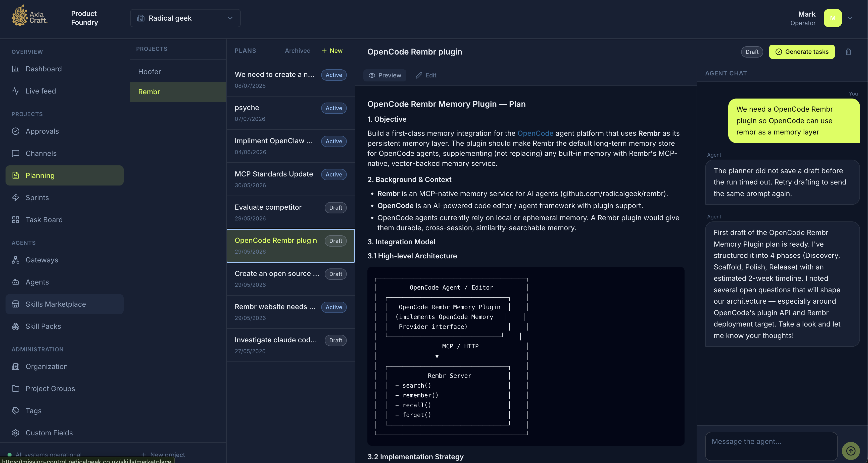The width and height of the screenshot is (868, 463).
Task: Click the Active badge on MCP Standards Update
Action: click(333, 174)
